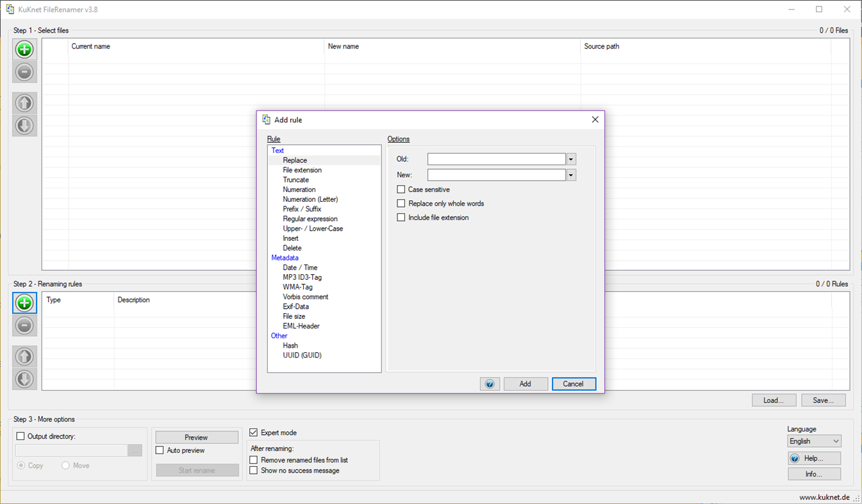Click the Add button in Add rule dialog
Viewport: 862px width, 504px height.
pos(526,384)
